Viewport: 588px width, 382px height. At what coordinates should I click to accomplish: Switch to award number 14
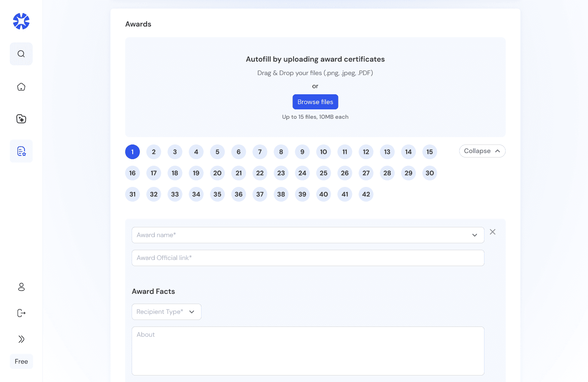click(408, 152)
